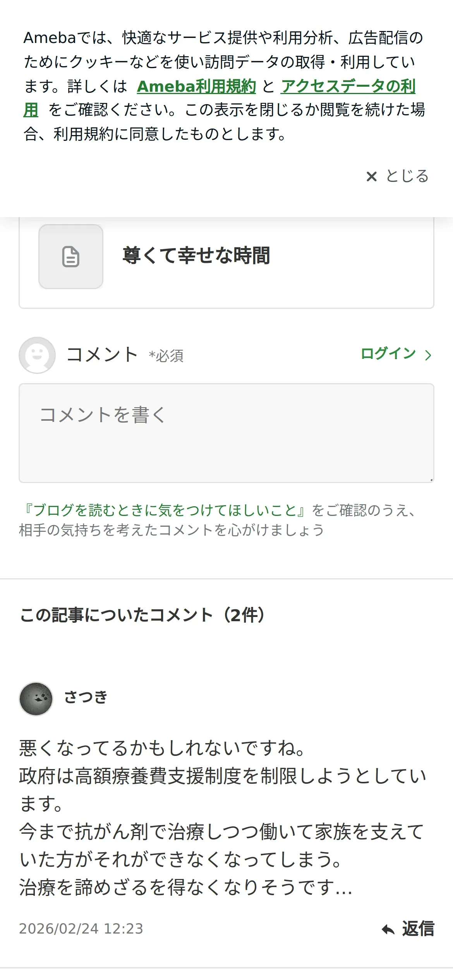Click the ログイン link
Screen dimensions: 453x980
pyautogui.click(x=388, y=354)
